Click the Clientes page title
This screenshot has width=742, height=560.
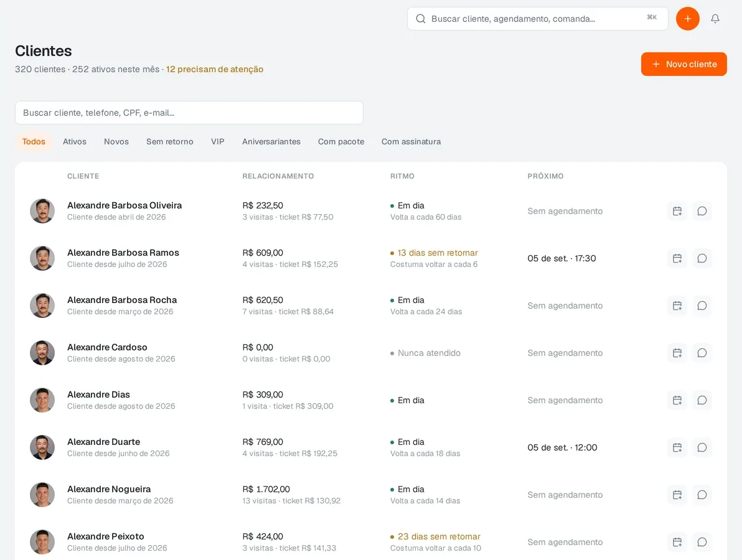click(x=44, y=50)
